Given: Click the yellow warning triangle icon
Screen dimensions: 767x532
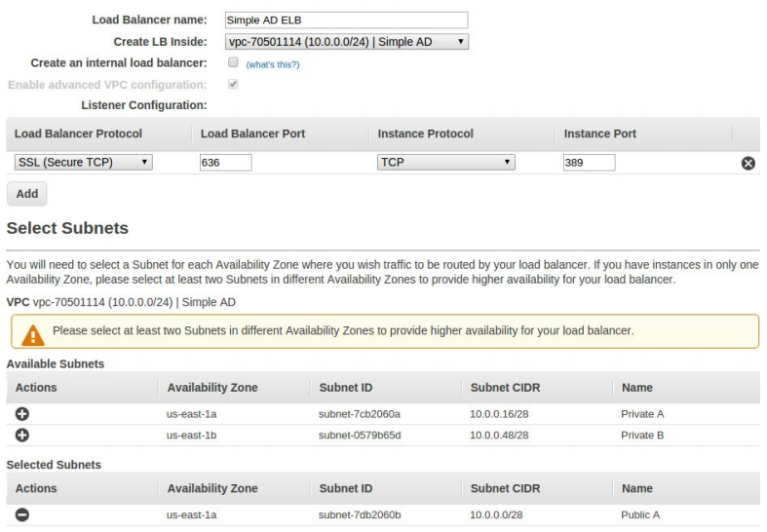Looking at the screenshot, I should [31, 332].
